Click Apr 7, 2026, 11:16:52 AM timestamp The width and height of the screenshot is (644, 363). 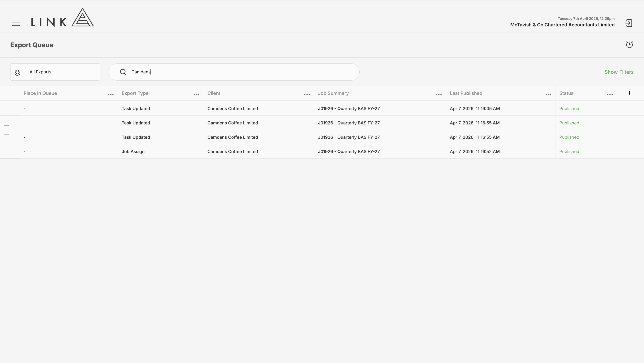474,151
